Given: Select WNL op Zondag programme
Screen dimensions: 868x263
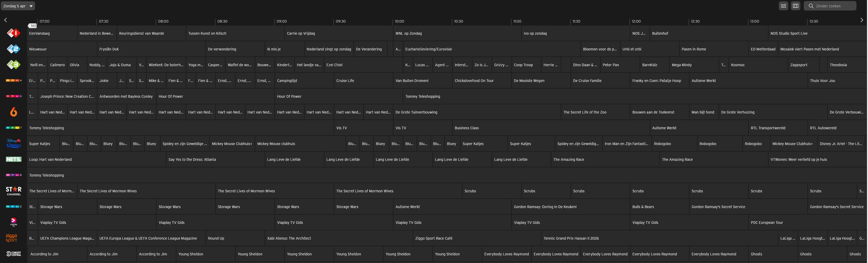Looking at the screenshot, I should tap(457, 33).
